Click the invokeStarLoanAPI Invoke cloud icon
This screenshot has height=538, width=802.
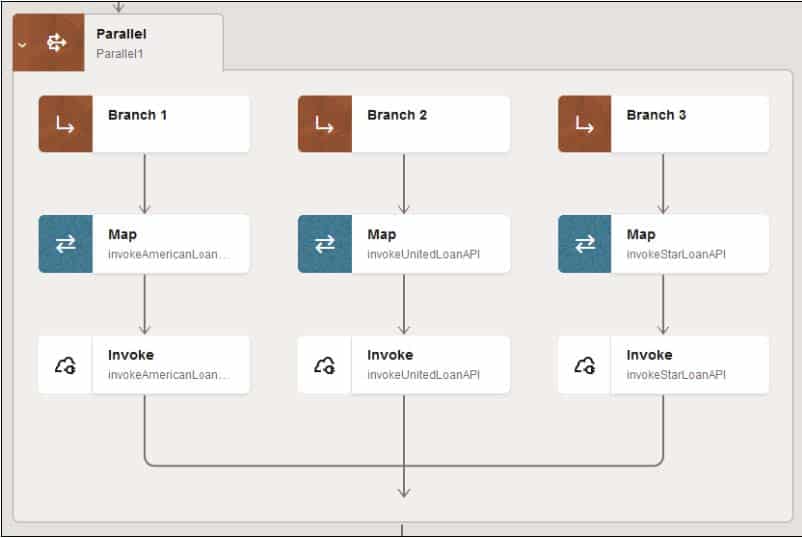click(585, 365)
